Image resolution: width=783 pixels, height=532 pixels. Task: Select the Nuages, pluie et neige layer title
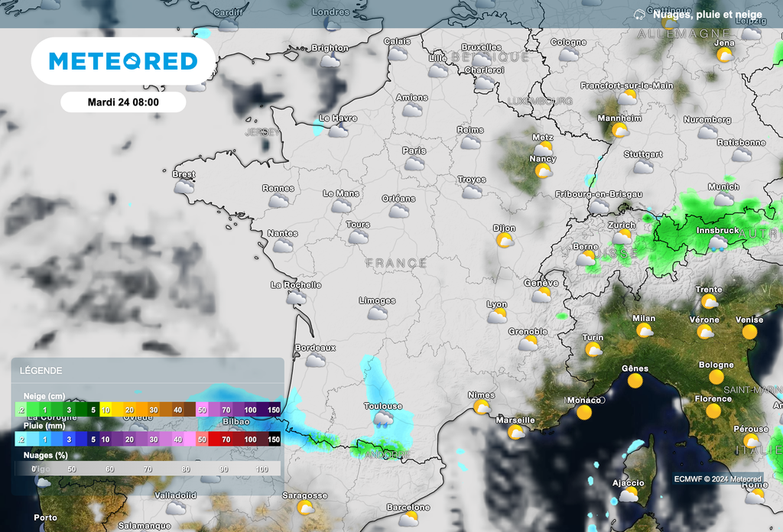(707, 15)
